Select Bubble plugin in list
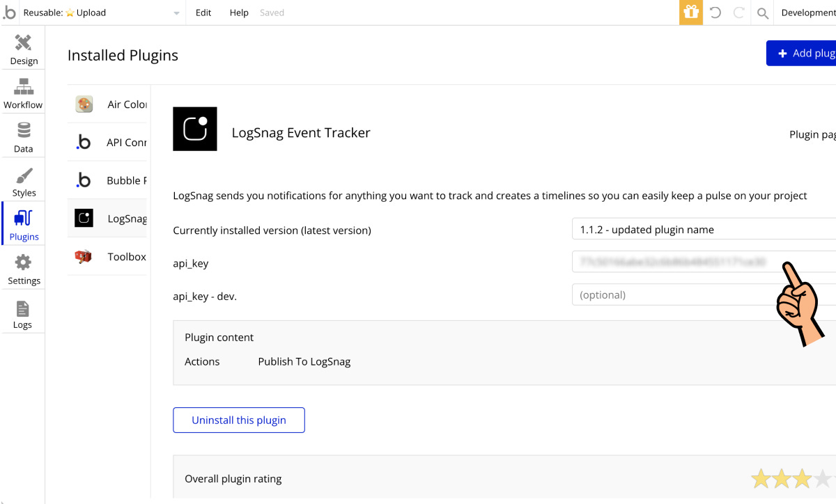 (108, 180)
